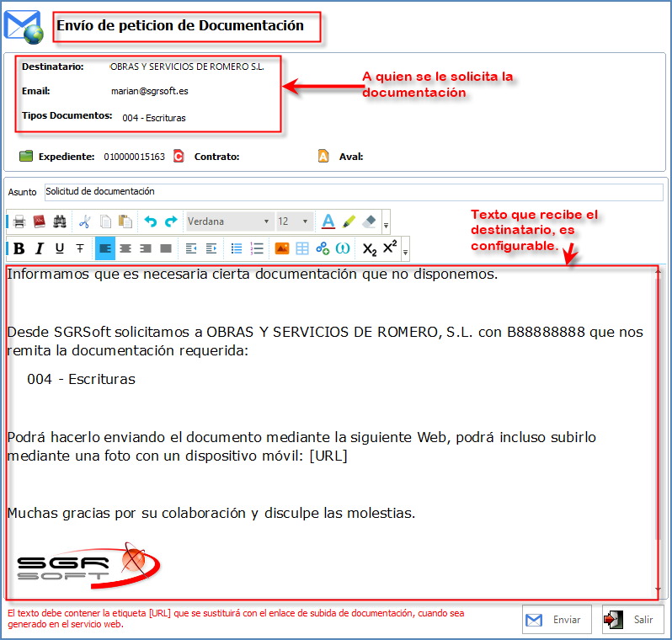Click '004 - Escrituras' in message body
Viewport: 672px width, 640px height.
click(81, 380)
